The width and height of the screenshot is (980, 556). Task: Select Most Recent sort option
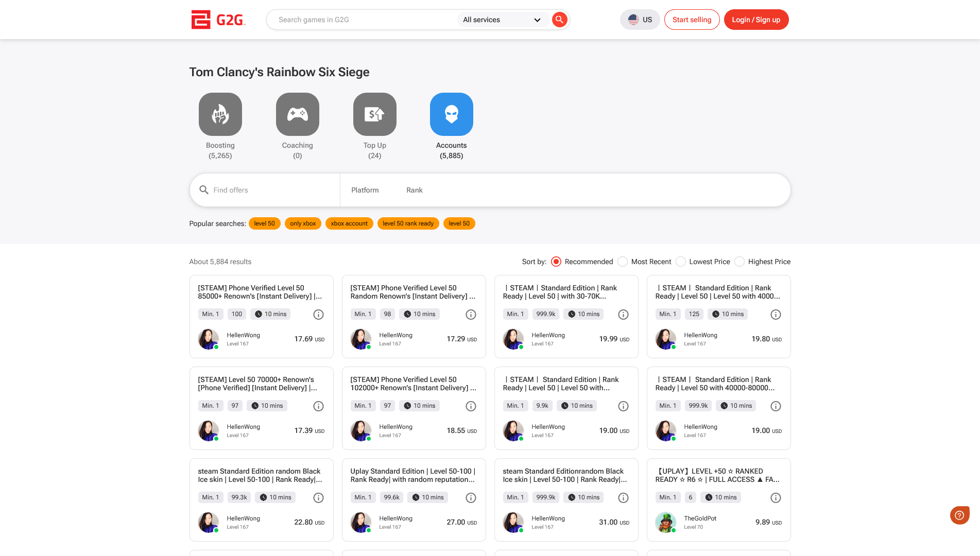pyautogui.click(x=623, y=262)
